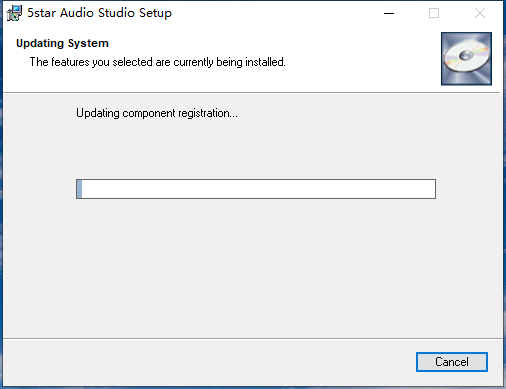Click the gray area above the status text
The image size is (506, 389).
(x=253, y=100)
